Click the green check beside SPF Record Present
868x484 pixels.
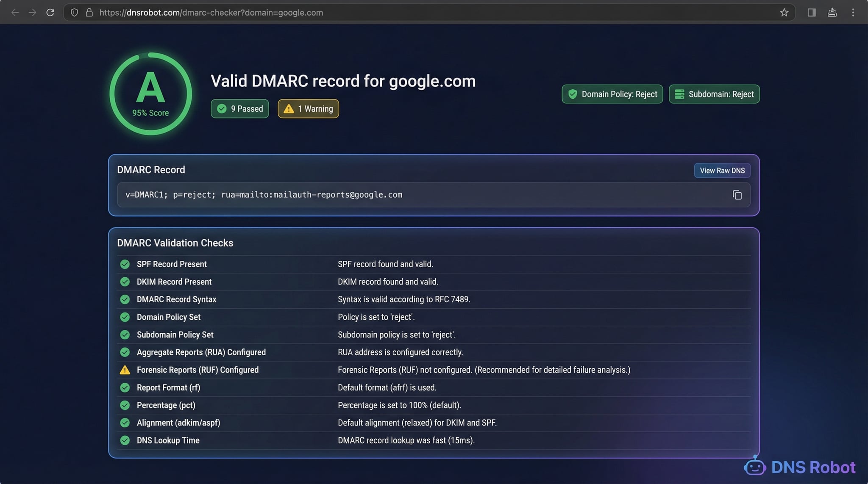point(125,264)
